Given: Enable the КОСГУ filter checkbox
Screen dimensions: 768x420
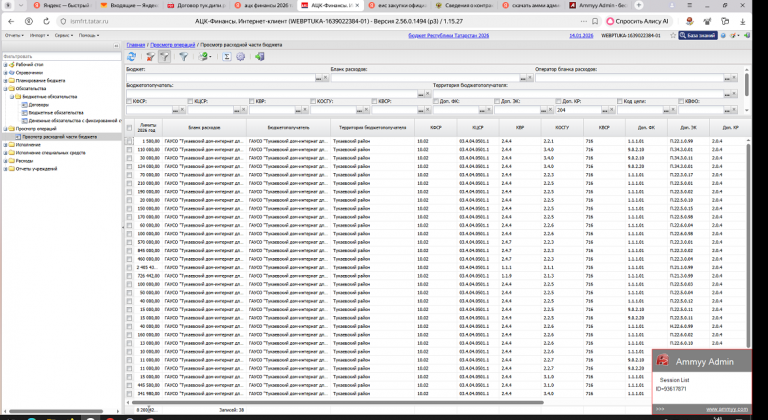Looking at the screenshot, I should point(313,101).
